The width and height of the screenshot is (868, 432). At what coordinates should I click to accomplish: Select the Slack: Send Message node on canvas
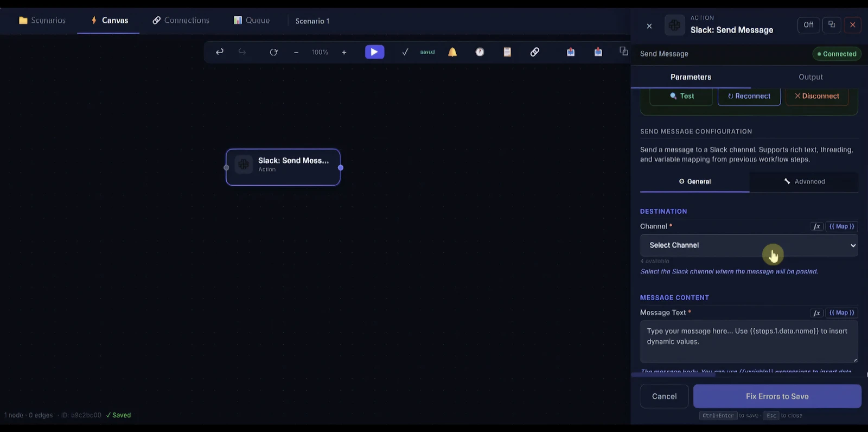(x=283, y=167)
